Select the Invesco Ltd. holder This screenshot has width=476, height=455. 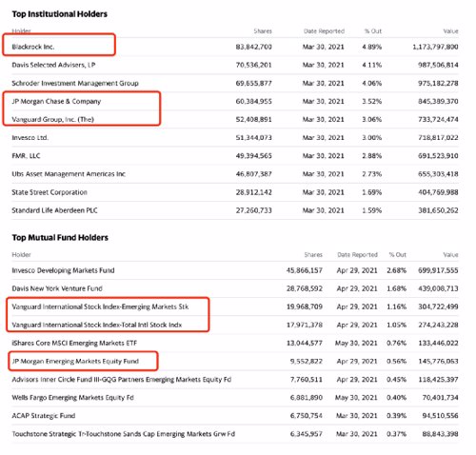pos(30,138)
